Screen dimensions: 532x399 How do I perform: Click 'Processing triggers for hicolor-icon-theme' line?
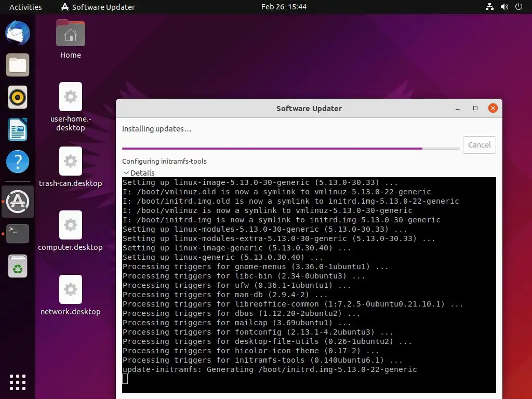(251, 351)
